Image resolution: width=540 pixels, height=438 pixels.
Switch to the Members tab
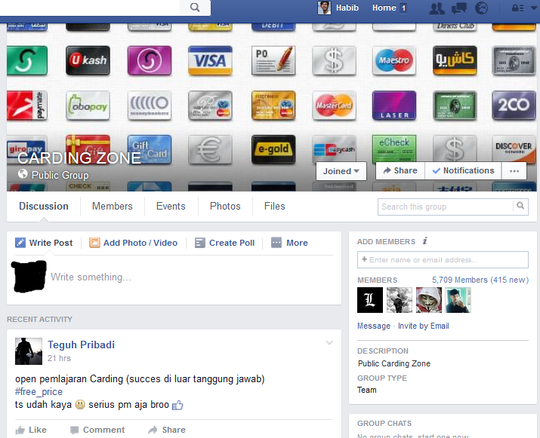[112, 206]
